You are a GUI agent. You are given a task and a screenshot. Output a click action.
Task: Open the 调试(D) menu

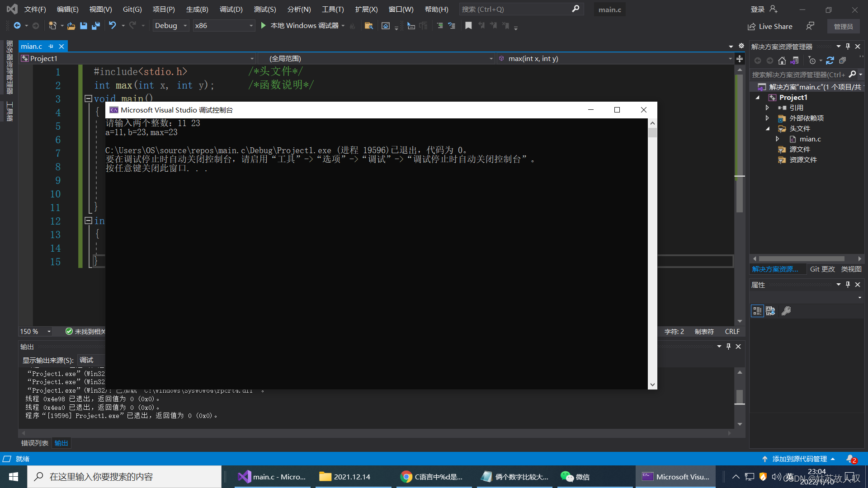(x=231, y=9)
